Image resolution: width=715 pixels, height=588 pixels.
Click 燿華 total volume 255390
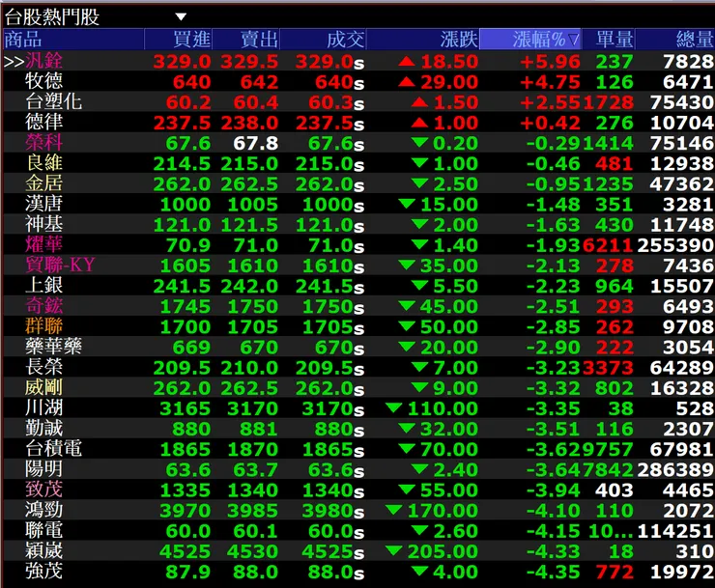pyautogui.click(x=675, y=245)
